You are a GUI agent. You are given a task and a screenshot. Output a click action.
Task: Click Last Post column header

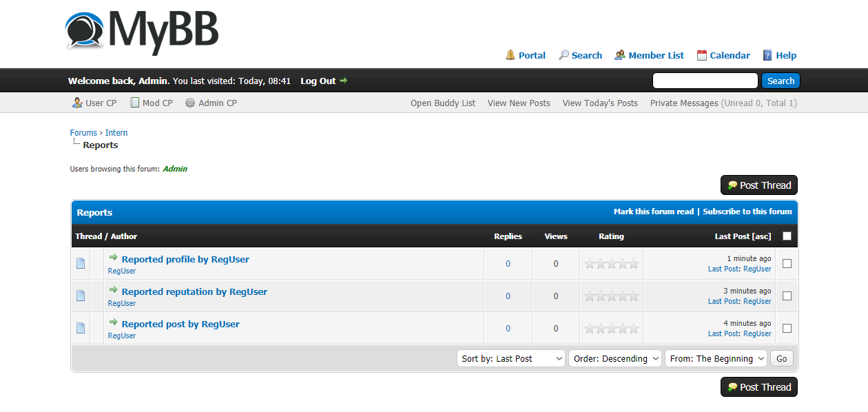pyautogui.click(x=732, y=236)
